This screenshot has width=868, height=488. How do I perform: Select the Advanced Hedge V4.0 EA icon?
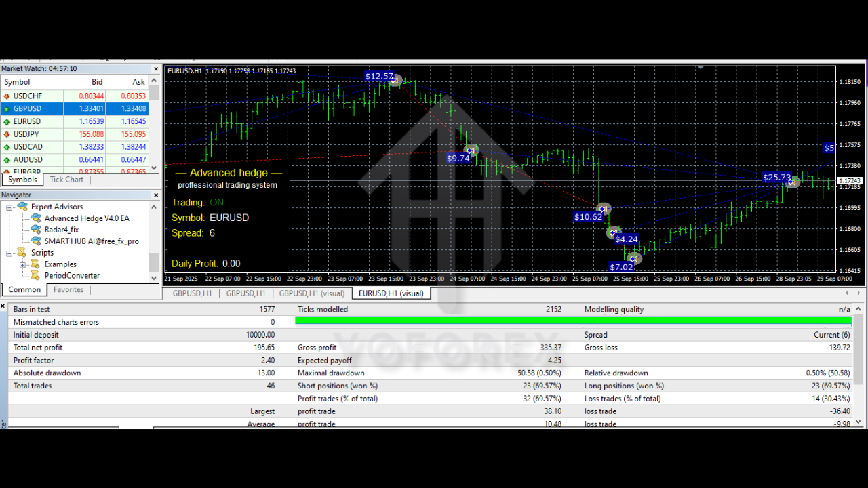coord(35,218)
